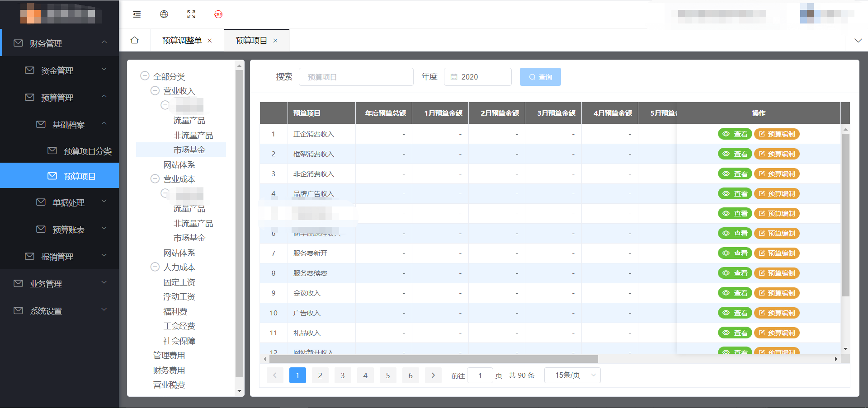Image resolution: width=868 pixels, height=408 pixels.
Task: Click the 查询 search button
Action: point(540,77)
